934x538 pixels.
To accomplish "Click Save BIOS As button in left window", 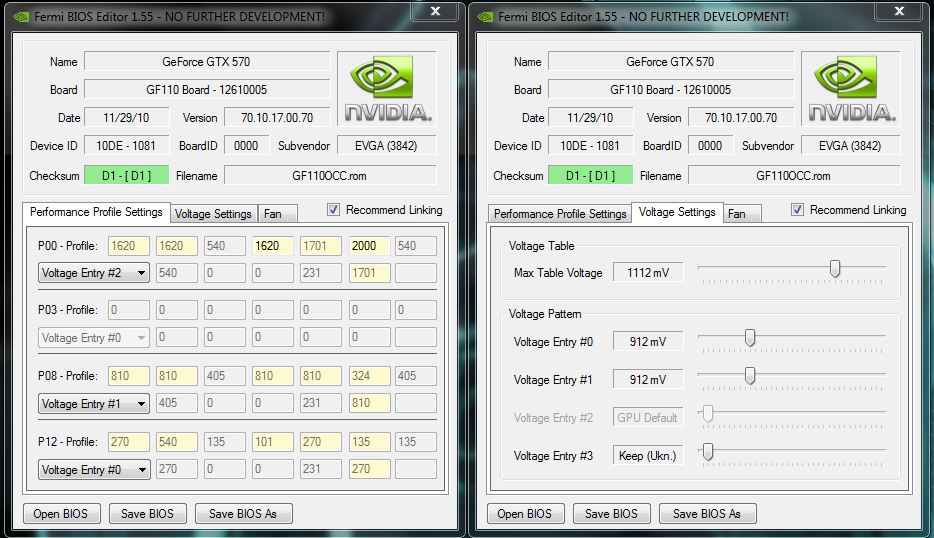I will tap(244, 514).
